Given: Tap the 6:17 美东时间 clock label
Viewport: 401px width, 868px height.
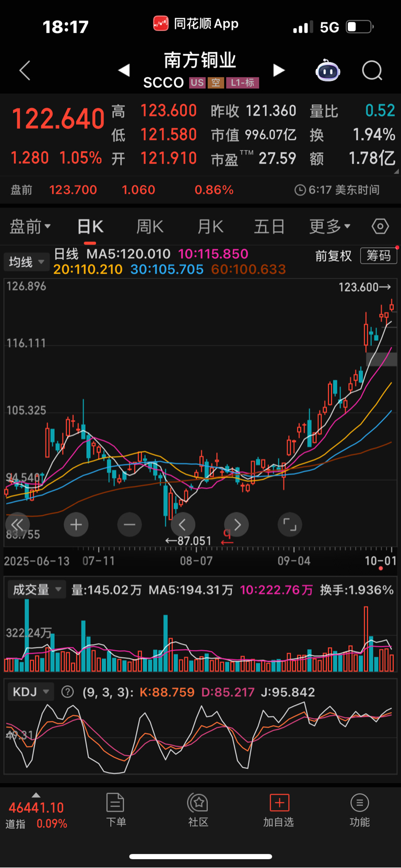Looking at the screenshot, I should (337, 190).
